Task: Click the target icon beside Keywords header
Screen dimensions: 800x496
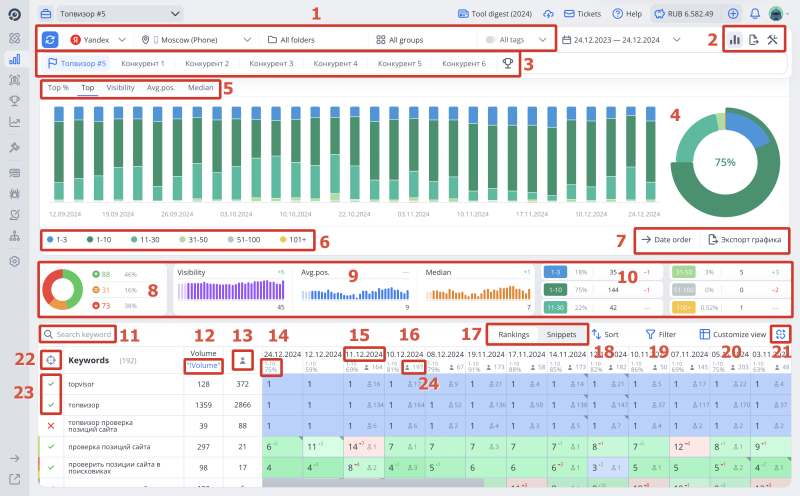Action: coord(50,359)
